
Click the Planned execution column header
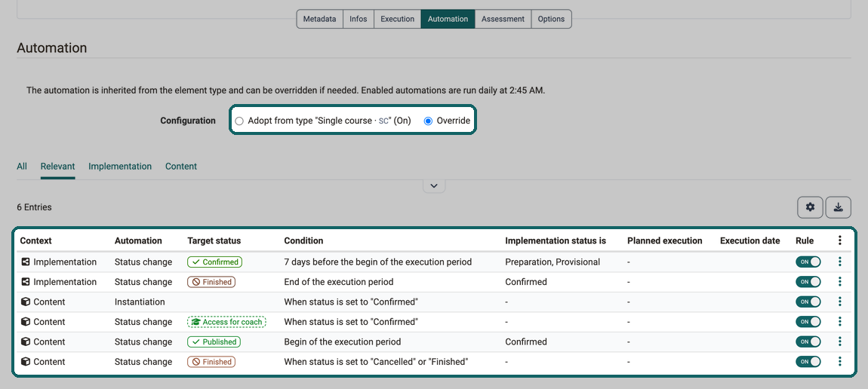665,241
